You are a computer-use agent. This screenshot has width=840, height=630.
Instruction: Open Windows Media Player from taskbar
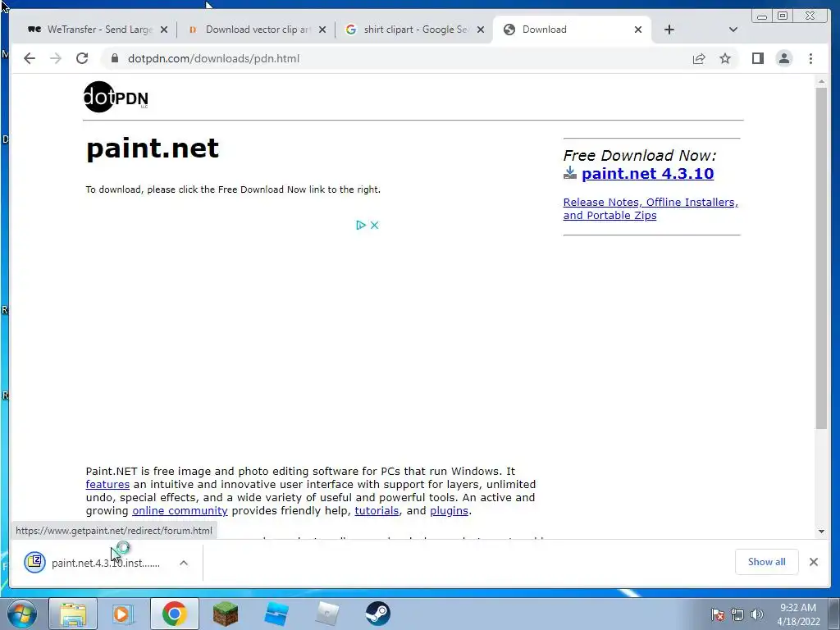pyautogui.click(x=122, y=614)
